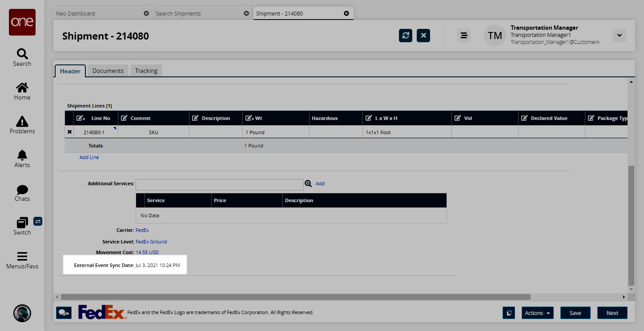Screen dimensions: 644x331
Task: Remove shipment line 214080-1 with X
Action: 69,132
